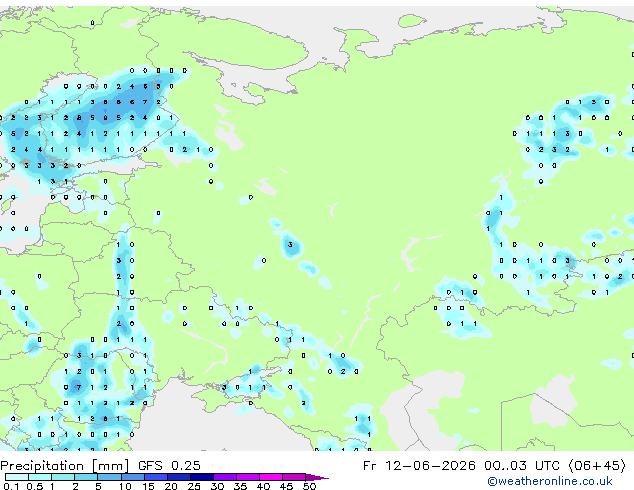Click the legend scale label "0.5"

(34, 486)
